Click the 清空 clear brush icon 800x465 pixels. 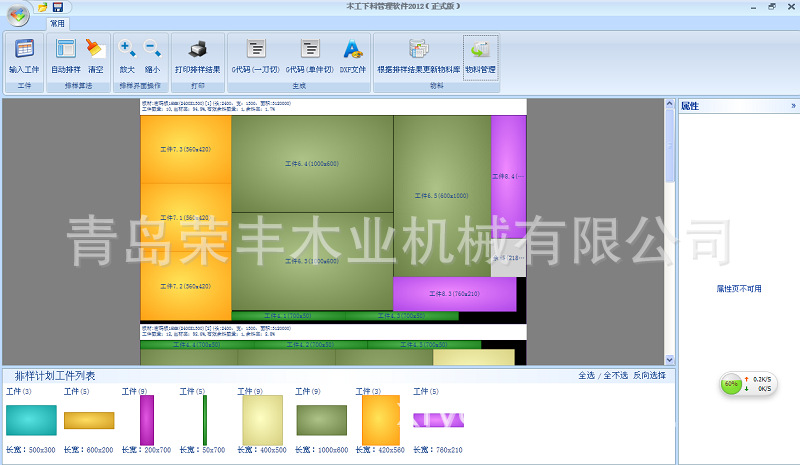coord(95,49)
